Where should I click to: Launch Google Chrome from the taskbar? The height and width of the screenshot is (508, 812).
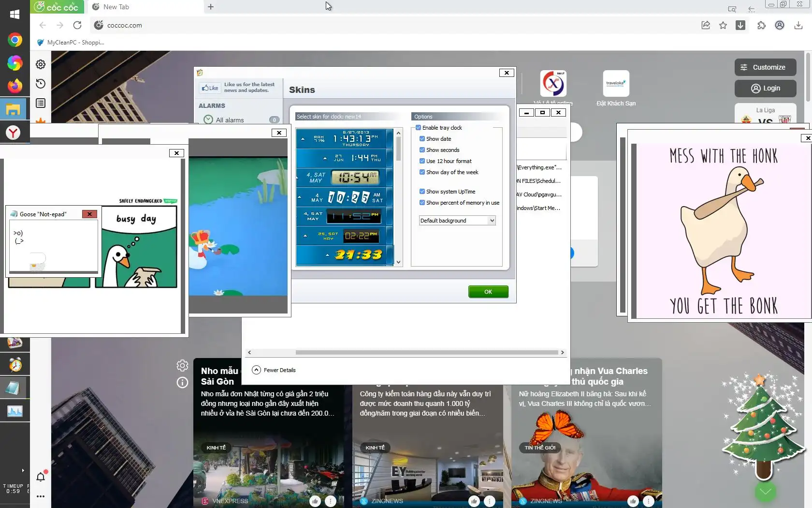[x=14, y=40]
